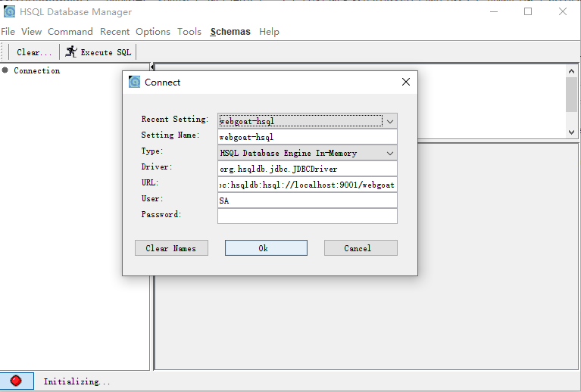Open the View menu
Screen dimensions: 581x392
(31, 32)
